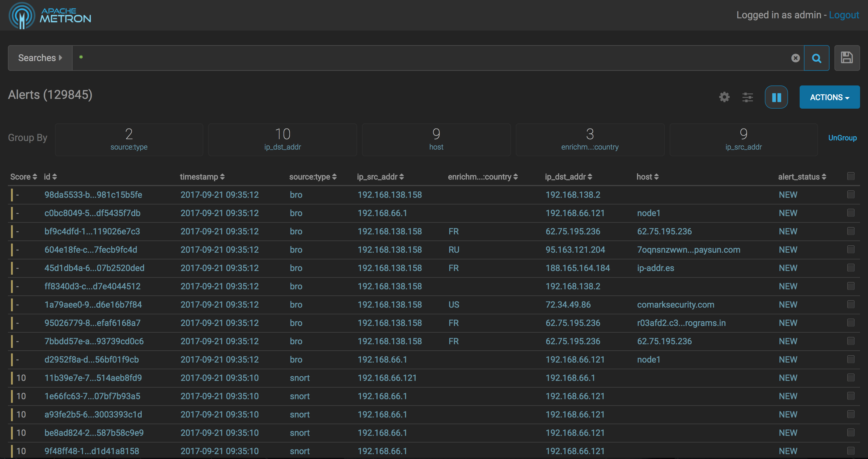Viewport: 868px width, 459px height.
Task: Check the box for alert 98da5533-b...981c15b5fe
Action: click(851, 194)
